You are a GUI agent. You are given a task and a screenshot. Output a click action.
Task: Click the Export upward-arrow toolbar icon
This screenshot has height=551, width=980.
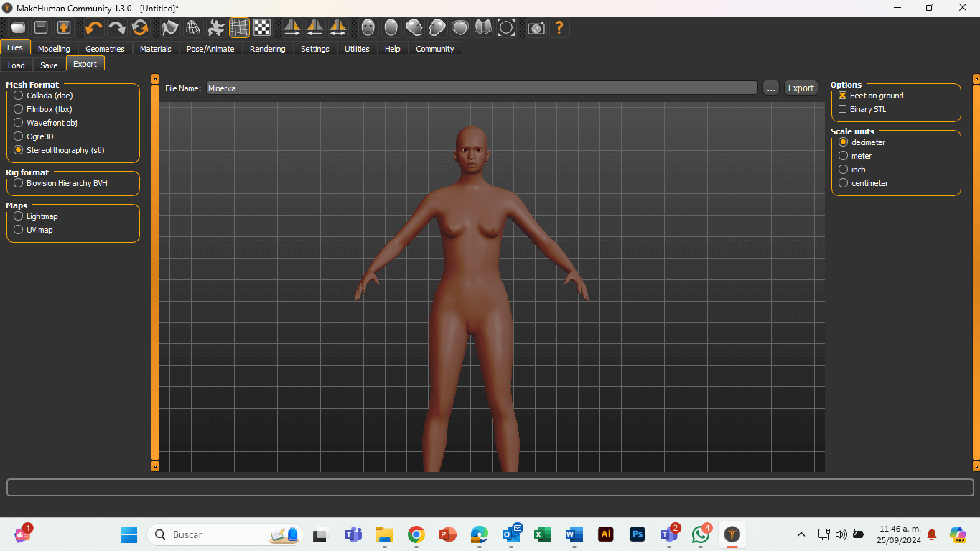pyautogui.click(x=64, y=28)
